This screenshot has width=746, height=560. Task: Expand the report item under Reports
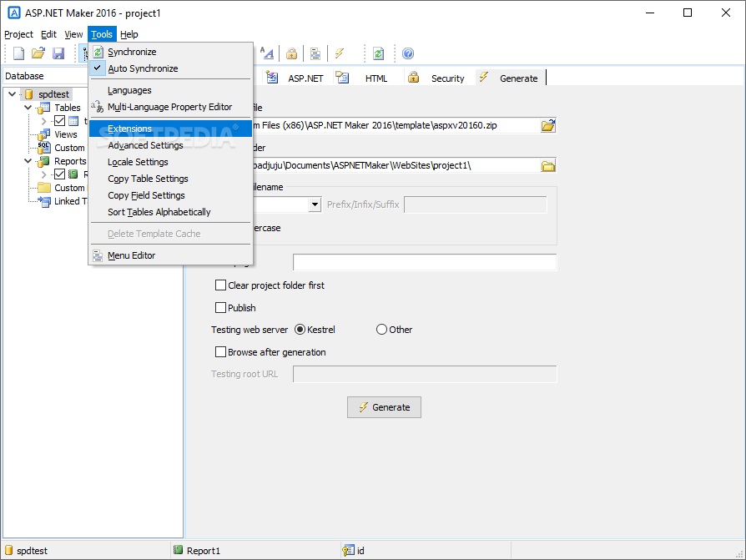pos(43,174)
